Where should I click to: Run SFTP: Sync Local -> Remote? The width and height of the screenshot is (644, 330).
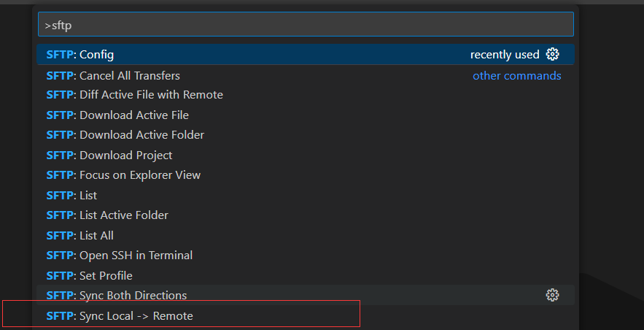pos(306,316)
